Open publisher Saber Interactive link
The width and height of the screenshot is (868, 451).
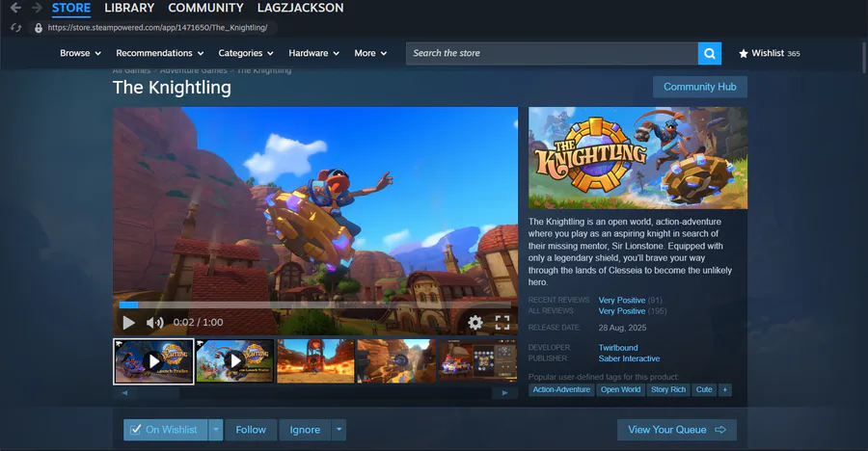point(629,358)
